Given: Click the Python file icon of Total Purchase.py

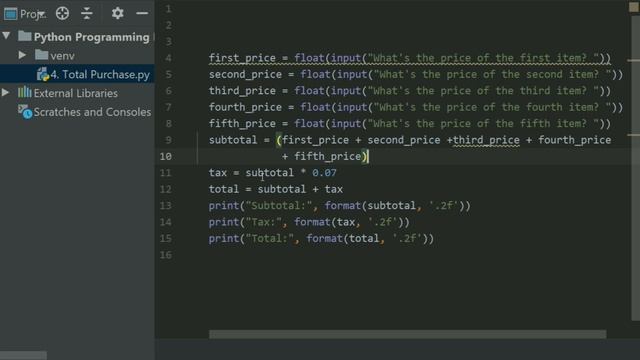Looking at the screenshot, I should (42, 74).
